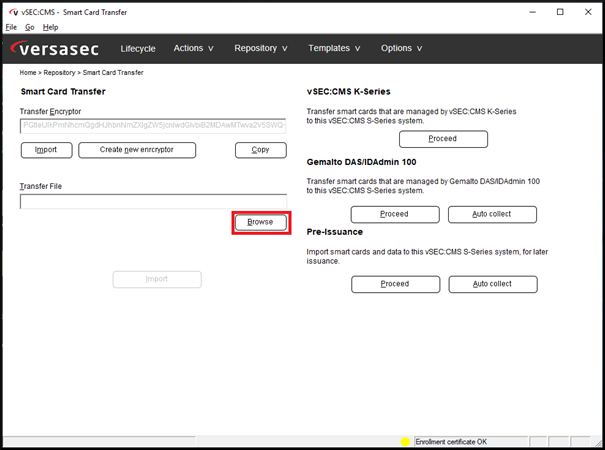This screenshot has width=605, height=450.
Task: Click the Smart Card Transfer heading
Action: coord(63,92)
